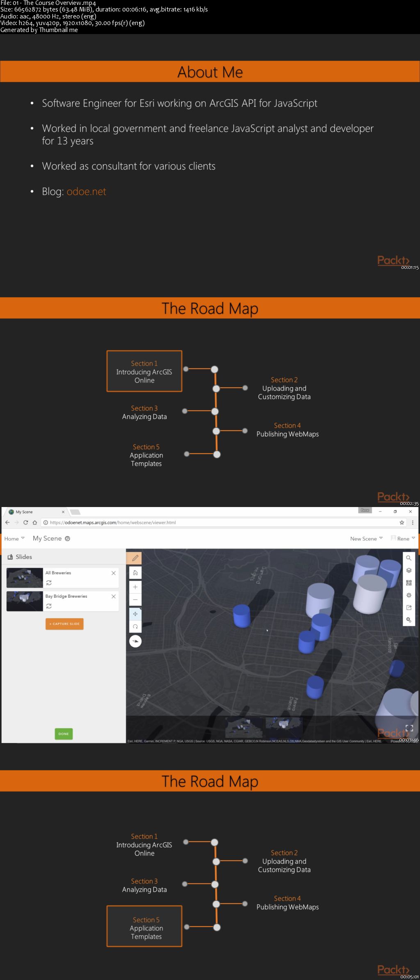Click 'Software Engineer for Esri' bullet text
The image size is (420, 980).
(x=180, y=103)
